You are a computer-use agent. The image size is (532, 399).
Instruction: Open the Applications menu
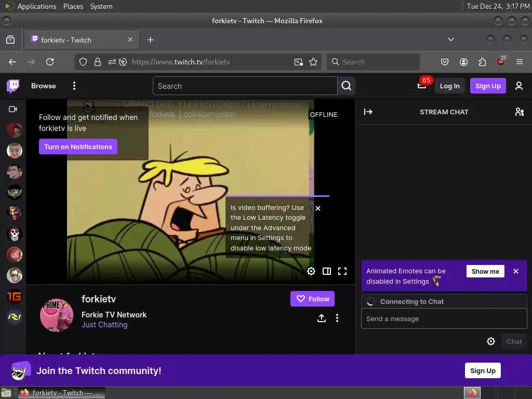37,6
